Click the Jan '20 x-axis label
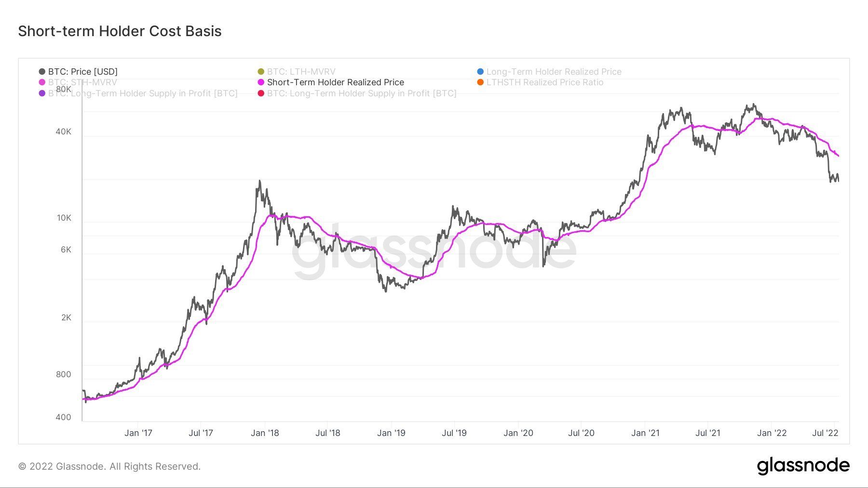The width and height of the screenshot is (868, 488). coord(518,433)
